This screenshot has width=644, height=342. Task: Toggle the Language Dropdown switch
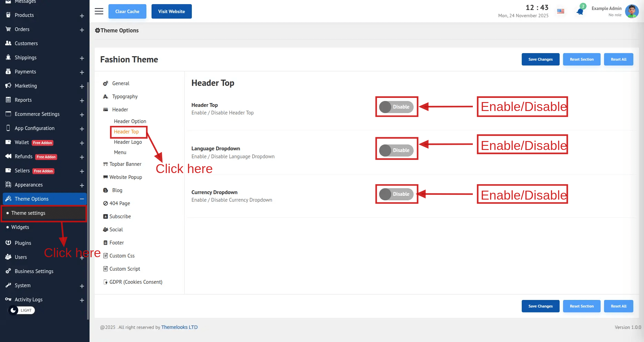[396, 150]
